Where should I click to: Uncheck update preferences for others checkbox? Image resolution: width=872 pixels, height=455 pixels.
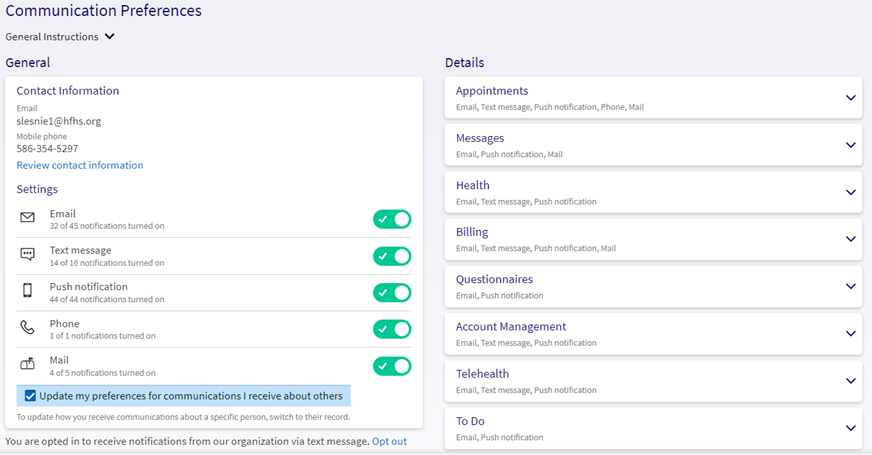(x=31, y=396)
